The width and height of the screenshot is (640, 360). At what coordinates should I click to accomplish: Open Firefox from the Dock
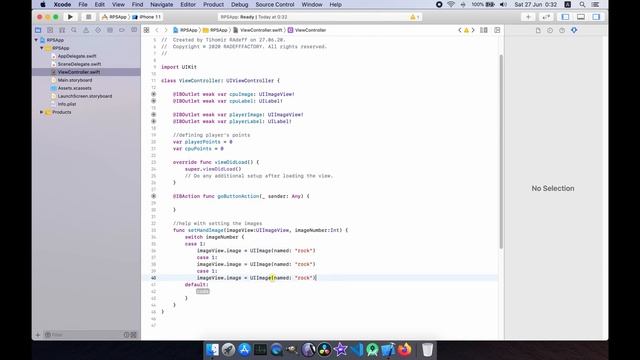tap(404, 350)
